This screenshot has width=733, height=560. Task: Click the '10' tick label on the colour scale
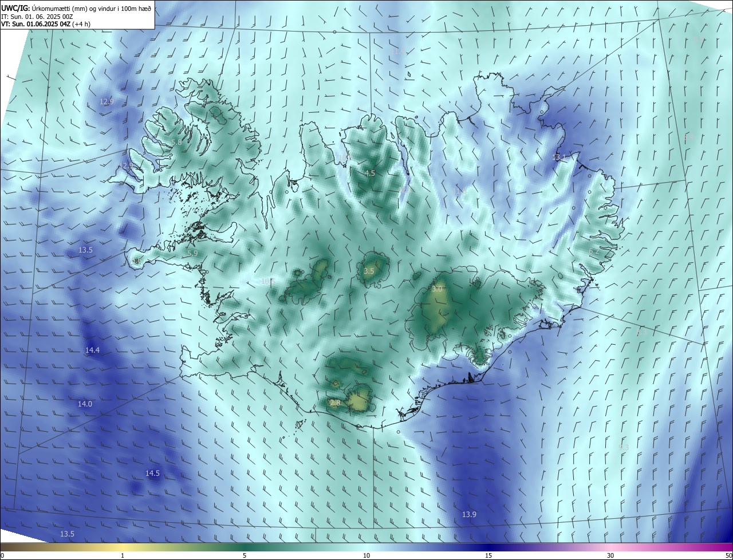pos(366,555)
